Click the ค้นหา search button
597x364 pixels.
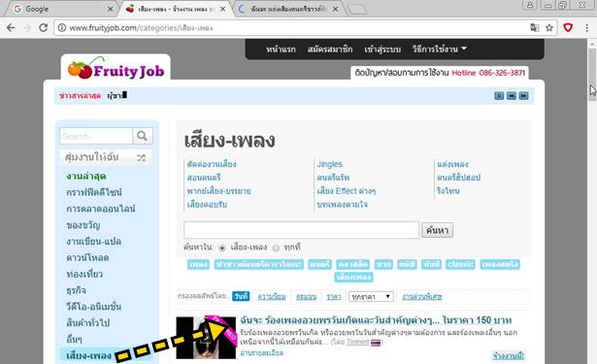[x=437, y=230]
